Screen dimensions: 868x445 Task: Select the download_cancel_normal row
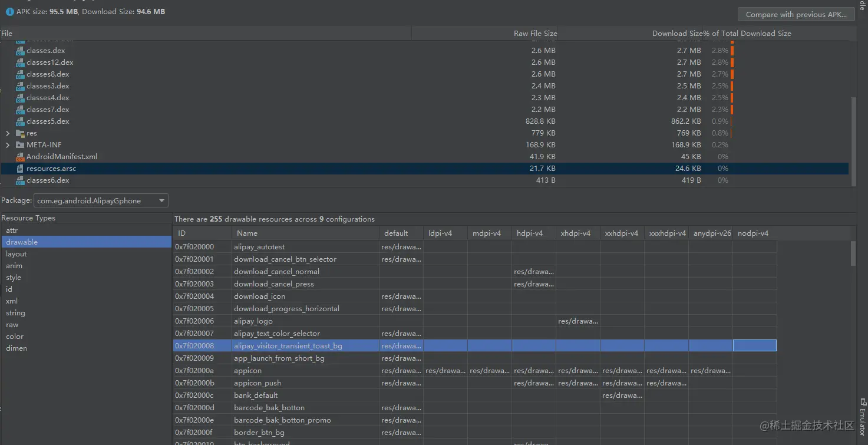[475, 272]
